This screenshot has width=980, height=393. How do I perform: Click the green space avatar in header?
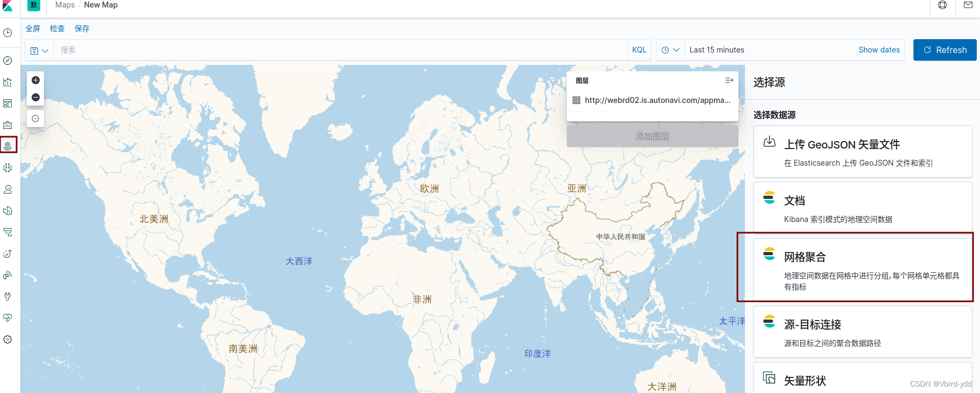34,5
